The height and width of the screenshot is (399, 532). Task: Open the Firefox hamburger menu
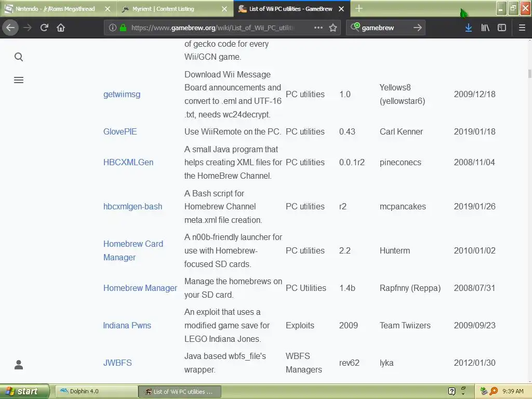(x=522, y=28)
